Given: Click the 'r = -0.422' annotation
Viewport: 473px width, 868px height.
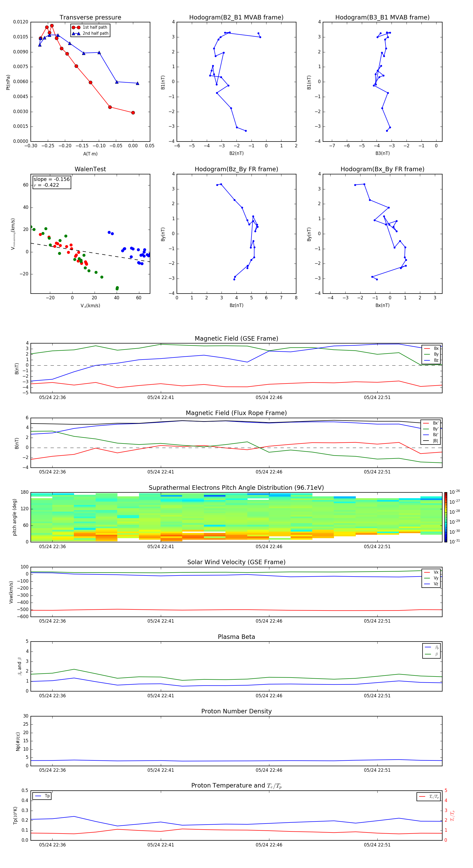Looking at the screenshot, I should 47,185.
